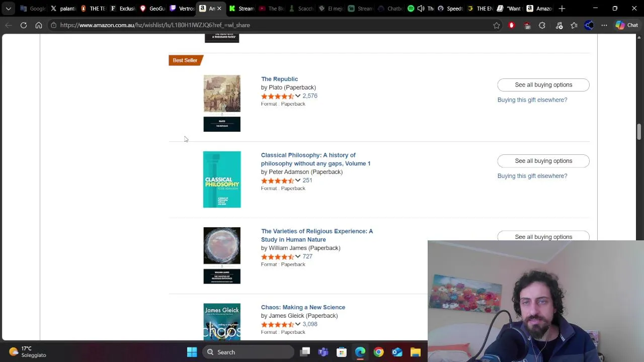The width and height of the screenshot is (644, 362).
Task: Open the weather widget showing 17°C
Action: tap(28, 351)
